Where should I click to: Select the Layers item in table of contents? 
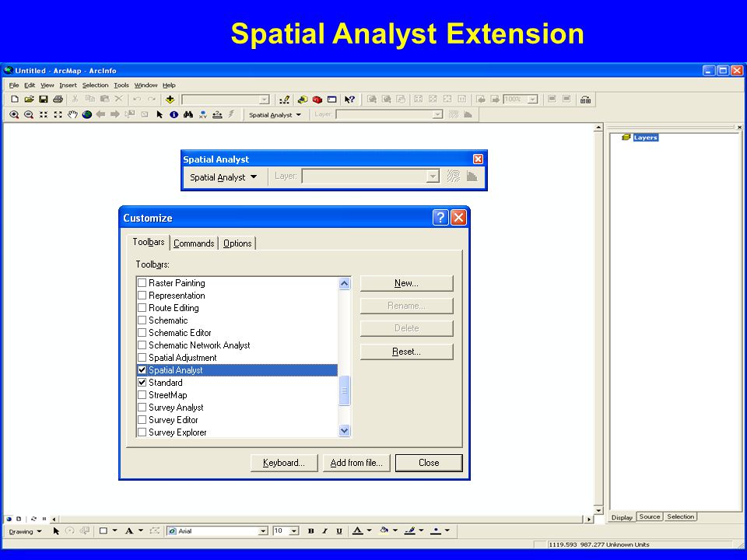tap(646, 138)
